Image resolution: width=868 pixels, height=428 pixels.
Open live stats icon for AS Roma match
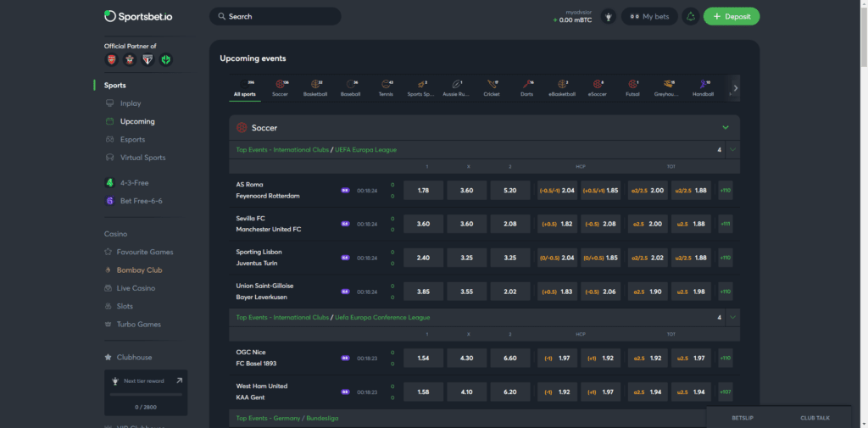[x=346, y=191]
